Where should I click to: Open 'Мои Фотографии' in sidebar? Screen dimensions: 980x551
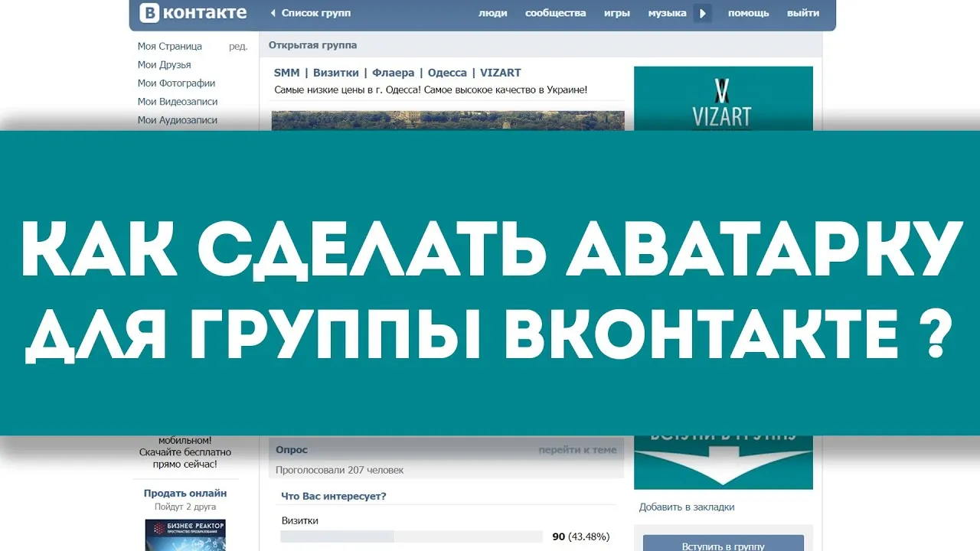point(177,83)
